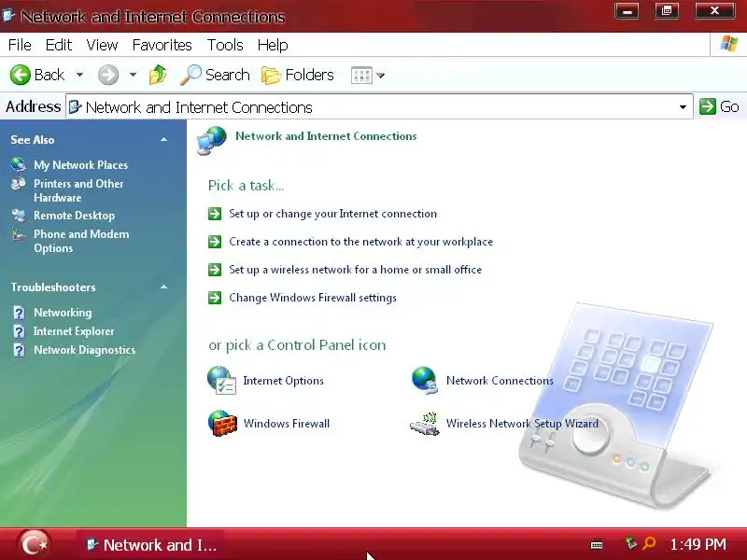The height and width of the screenshot is (560, 747).
Task: Click the Remote Desktop icon
Action: (19, 216)
